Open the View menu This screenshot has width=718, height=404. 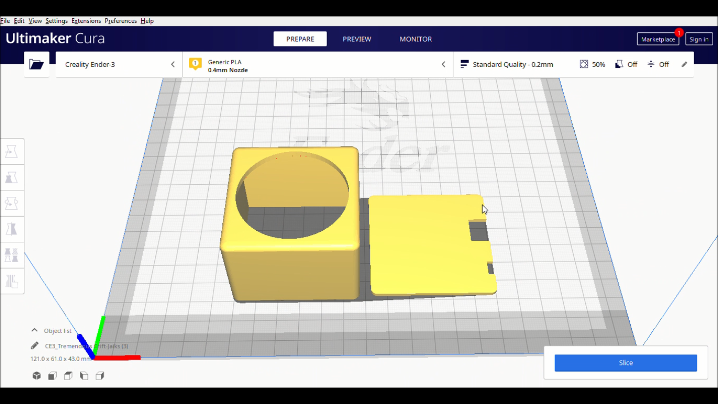[x=35, y=21]
